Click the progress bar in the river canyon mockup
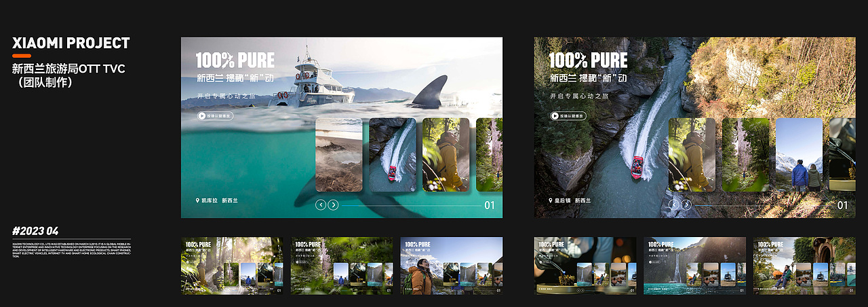 [x=764, y=204]
